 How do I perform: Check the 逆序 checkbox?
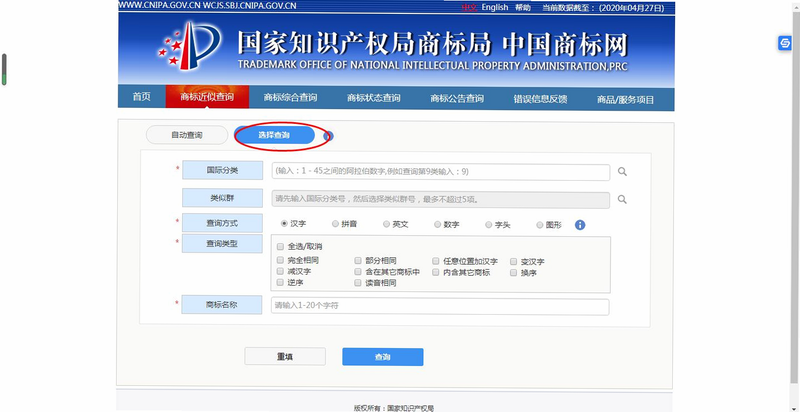tap(280, 282)
